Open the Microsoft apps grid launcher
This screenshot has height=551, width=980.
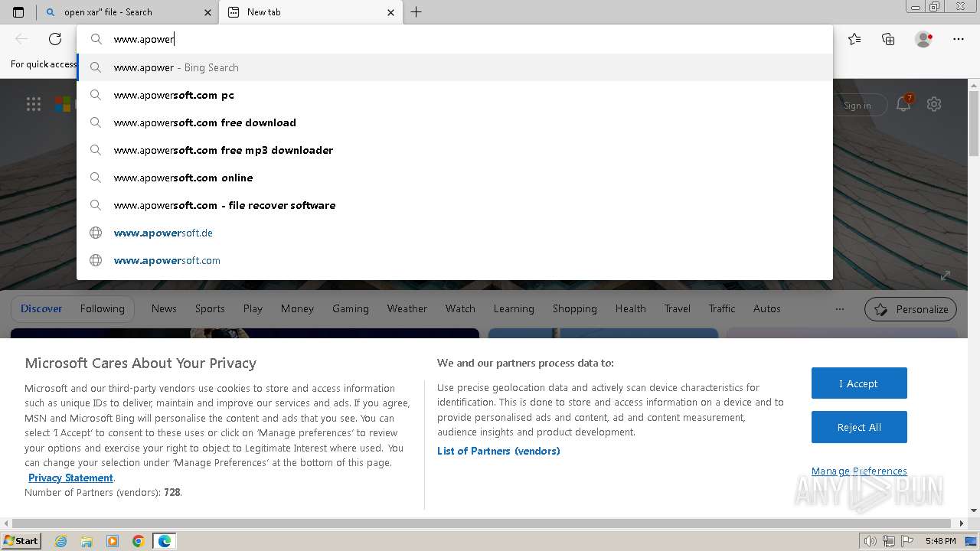point(34,105)
